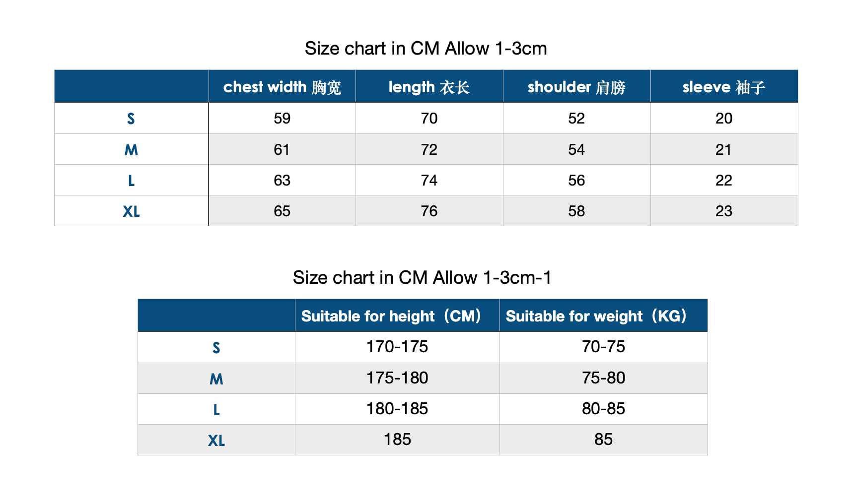853x504 pixels.
Task: Click the weight cell '80-85'
Action: click(x=603, y=409)
